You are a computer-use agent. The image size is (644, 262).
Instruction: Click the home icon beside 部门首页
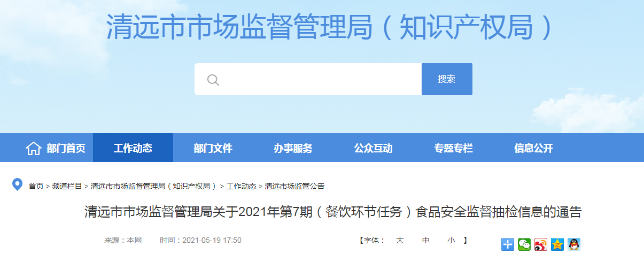pyautogui.click(x=34, y=148)
